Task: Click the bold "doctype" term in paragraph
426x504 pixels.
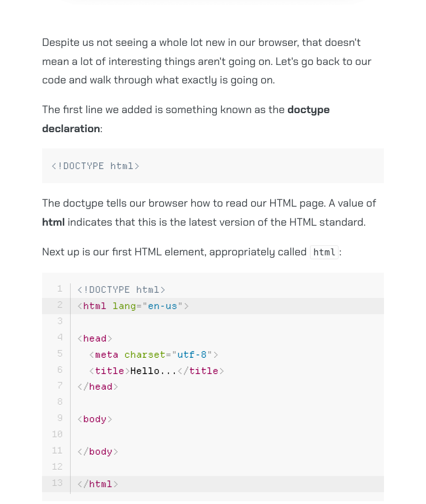Action: pos(308,110)
